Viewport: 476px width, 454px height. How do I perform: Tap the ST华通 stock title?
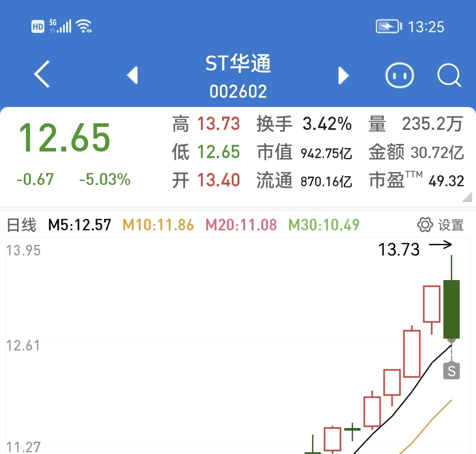click(x=238, y=63)
